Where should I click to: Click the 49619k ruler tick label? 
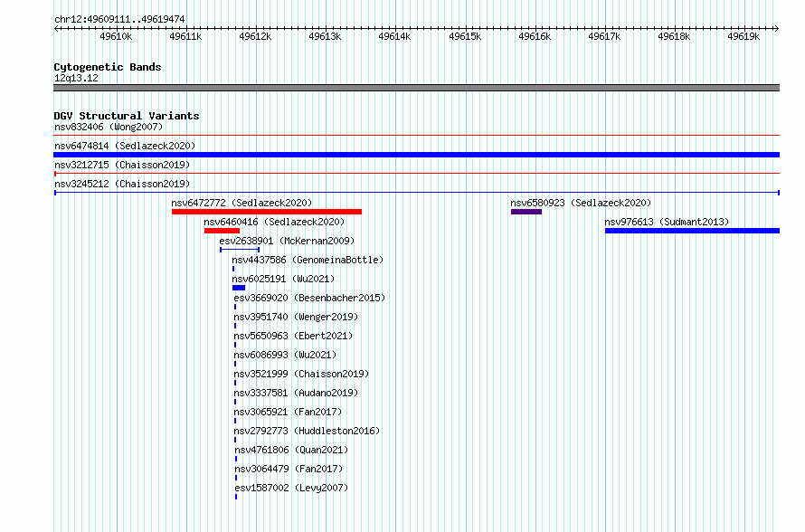pos(743,36)
